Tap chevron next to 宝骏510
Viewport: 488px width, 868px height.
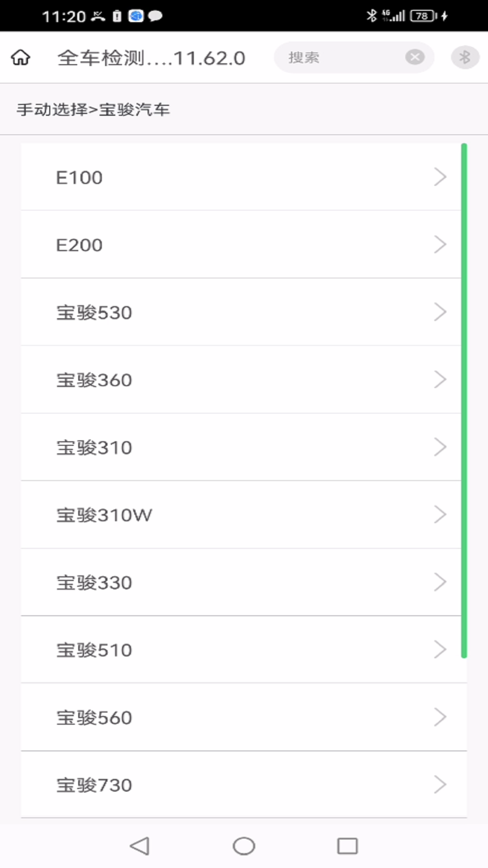tap(440, 650)
